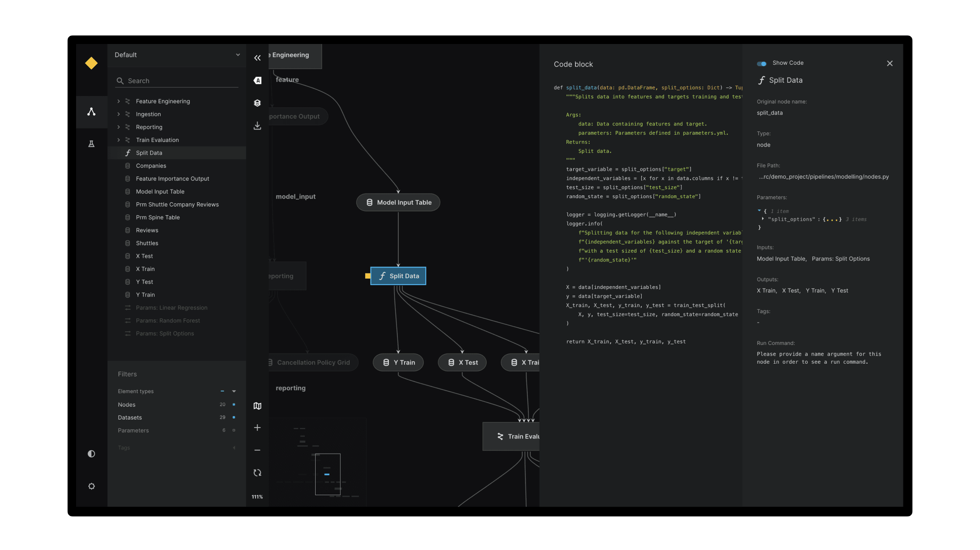This screenshot has height=550, width=980.
Task: Open the experiment tracking flask icon
Action: (91, 144)
